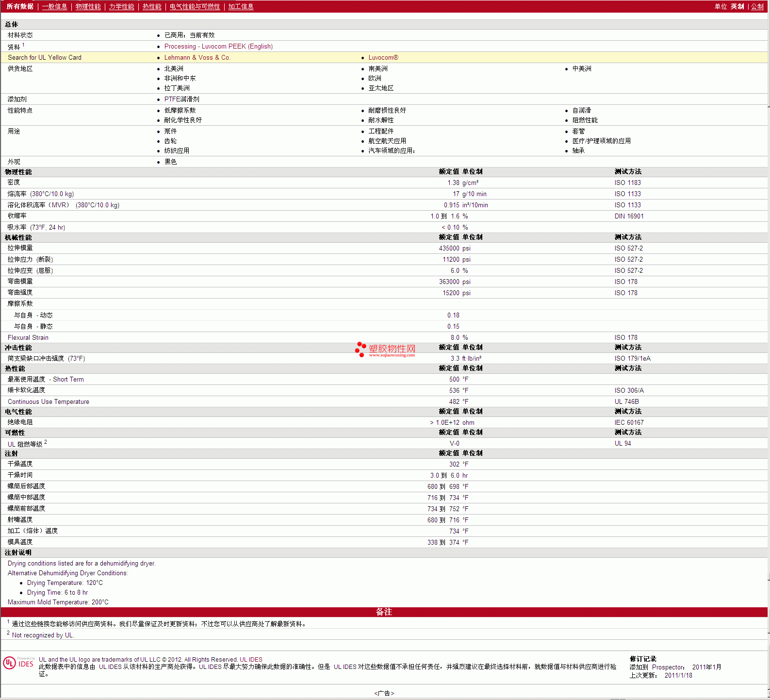This screenshot has height=700, width=770.
Task: Follow the Luvocom® brand link
Action: click(x=383, y=58)
